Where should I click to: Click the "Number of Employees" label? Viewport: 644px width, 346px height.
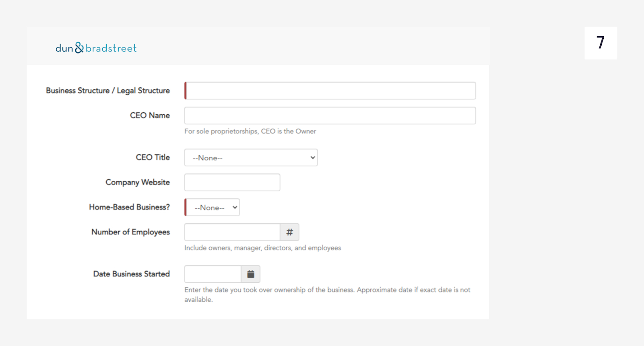coord(130,232)
